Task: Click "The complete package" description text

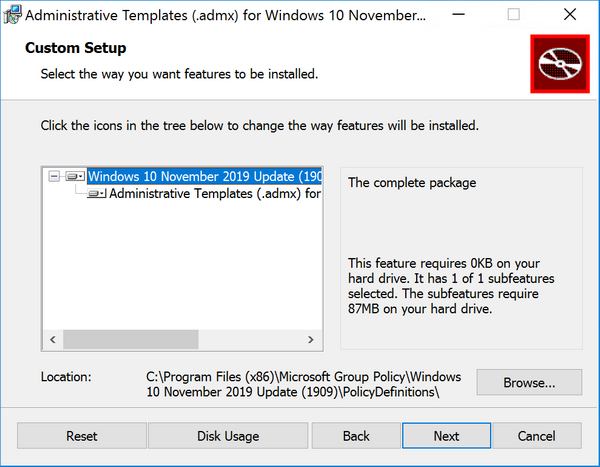Action: coord(412,183)
